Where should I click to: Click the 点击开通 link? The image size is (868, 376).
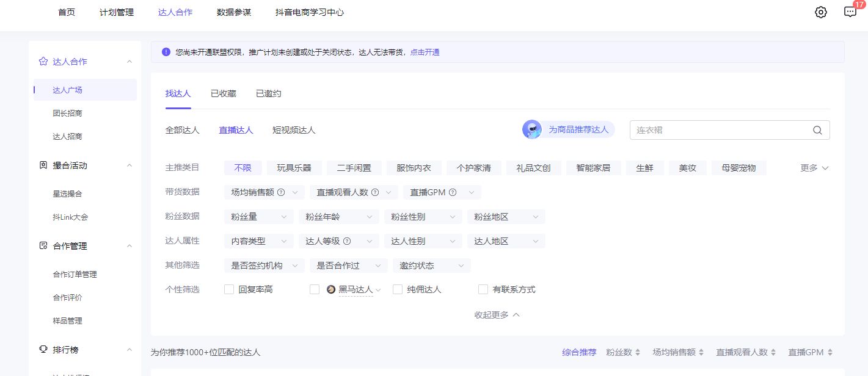(425, 52)
